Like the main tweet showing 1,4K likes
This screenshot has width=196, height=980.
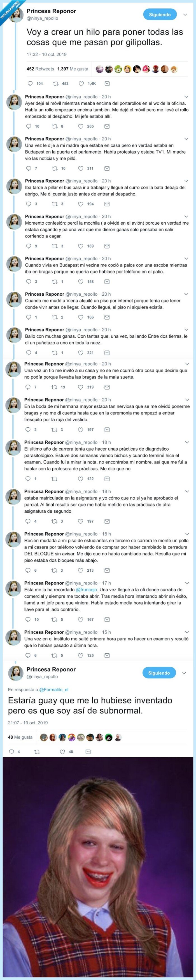pos(81,83)
